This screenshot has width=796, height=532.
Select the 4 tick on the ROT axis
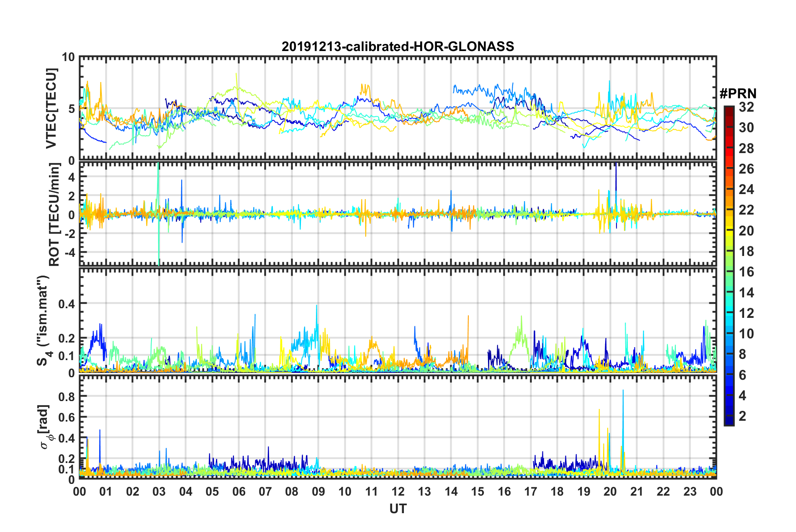click(x=72, y=177)
